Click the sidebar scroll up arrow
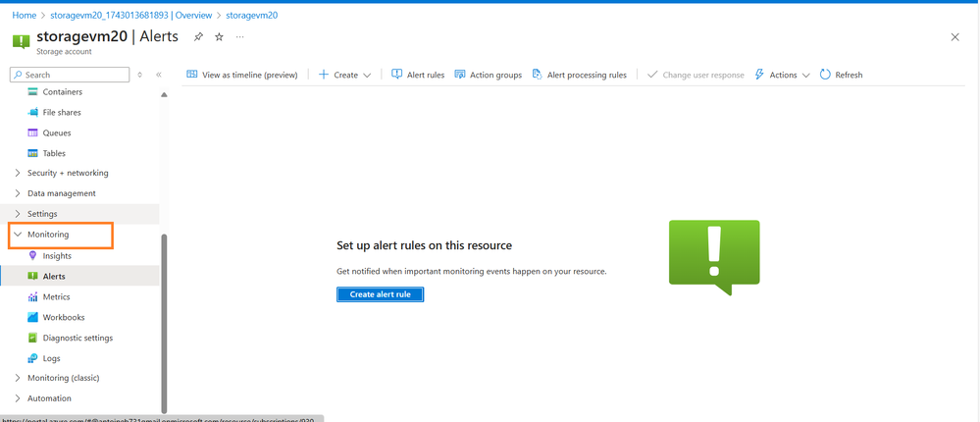This screenshot has height=422, width=980. pos(164,95)
